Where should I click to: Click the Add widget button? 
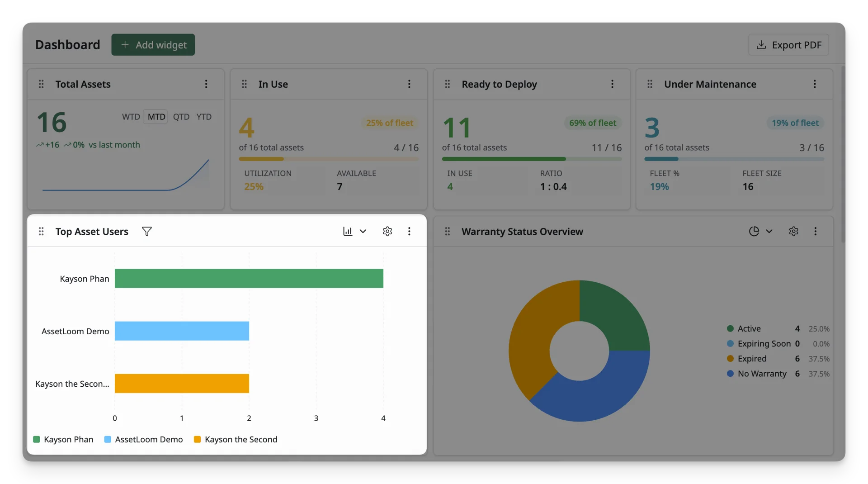coord(153,45)
